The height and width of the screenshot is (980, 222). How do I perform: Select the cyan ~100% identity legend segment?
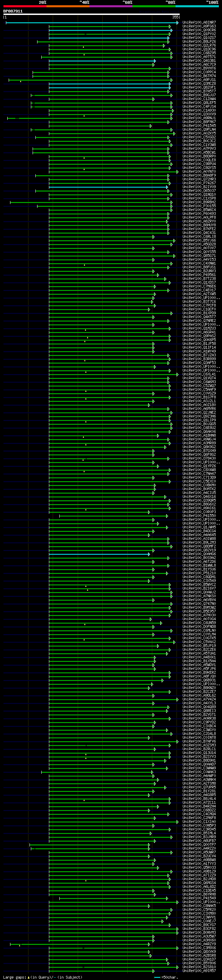197,6
